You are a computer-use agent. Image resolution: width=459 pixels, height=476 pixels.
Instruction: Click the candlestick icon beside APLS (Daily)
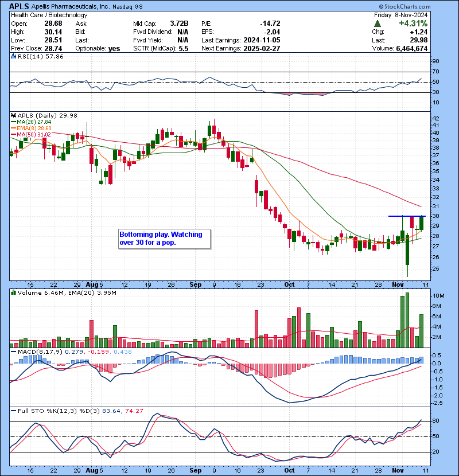pos(14,115)
